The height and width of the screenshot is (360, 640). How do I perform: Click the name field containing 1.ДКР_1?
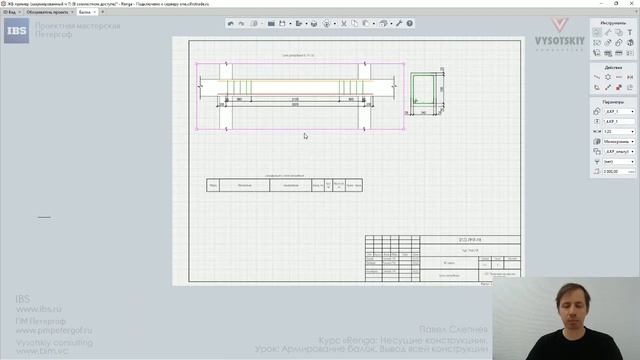[619, 121]
